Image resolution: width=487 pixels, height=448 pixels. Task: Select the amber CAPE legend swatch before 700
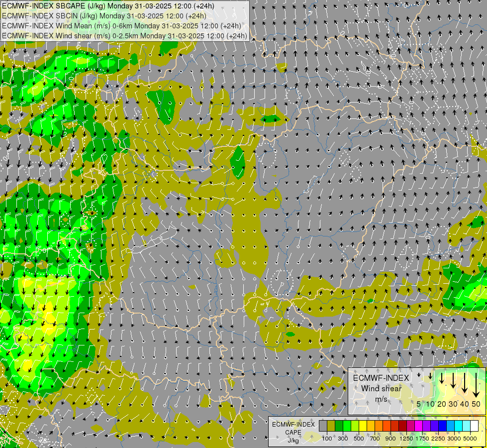point(371,426)
